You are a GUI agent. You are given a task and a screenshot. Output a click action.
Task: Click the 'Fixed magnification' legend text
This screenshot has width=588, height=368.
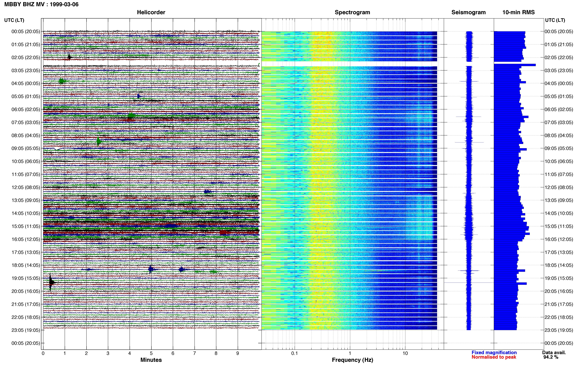494,352
